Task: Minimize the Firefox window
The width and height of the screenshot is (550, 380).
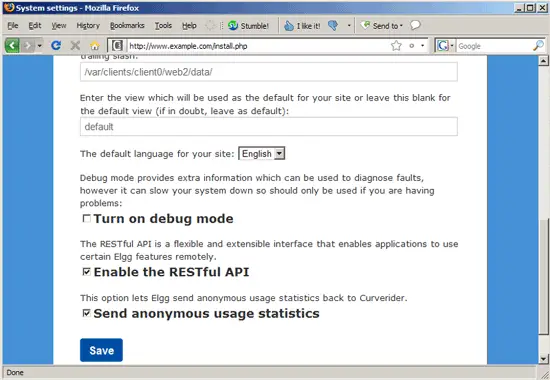Action: click(x=519, y=8)
